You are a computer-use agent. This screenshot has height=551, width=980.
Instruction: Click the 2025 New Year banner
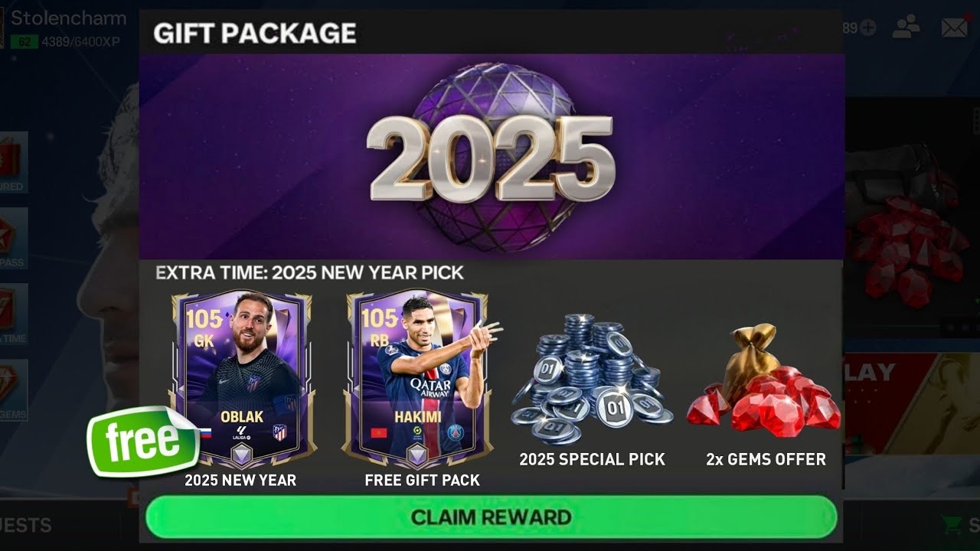[x=492, y=156]
